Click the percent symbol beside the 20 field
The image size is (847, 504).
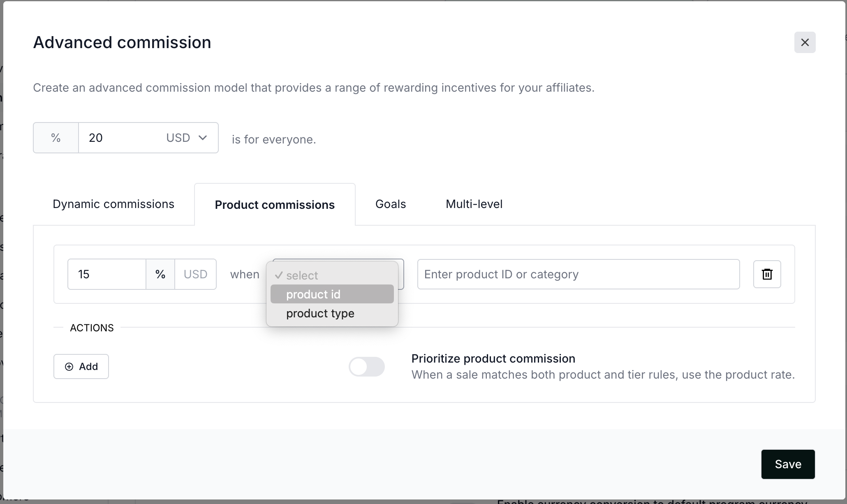click(x=56, y=138)
